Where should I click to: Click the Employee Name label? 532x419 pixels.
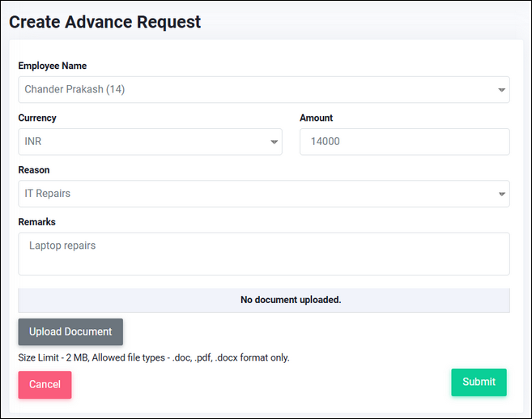pyautogui.click(x=53, y=66)
